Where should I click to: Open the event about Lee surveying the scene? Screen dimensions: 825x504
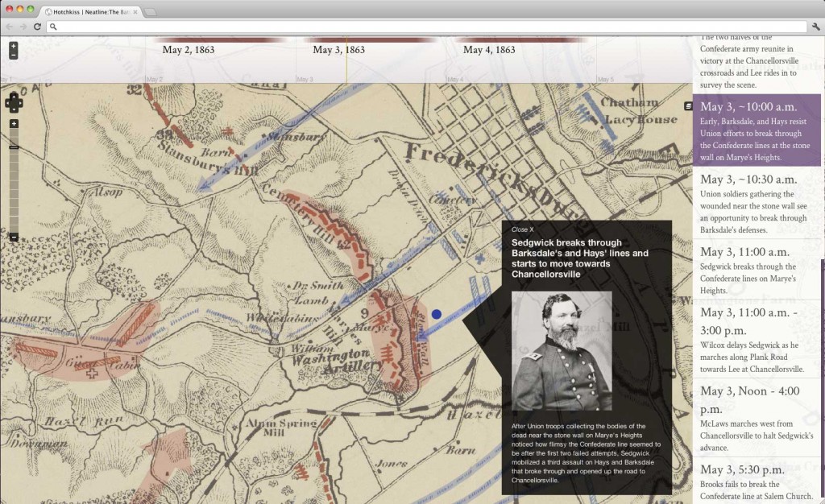click(x=756, y=64)
